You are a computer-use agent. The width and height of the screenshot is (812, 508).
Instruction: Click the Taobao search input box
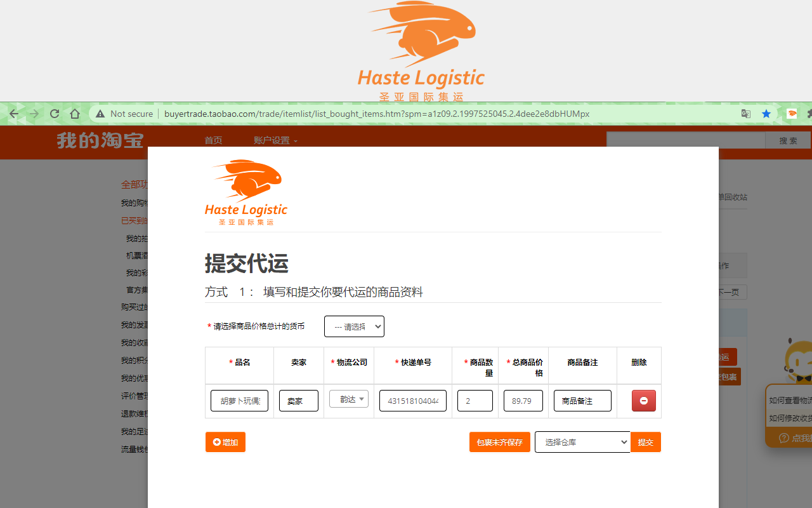pyautogui.click(x=686, y=140)
